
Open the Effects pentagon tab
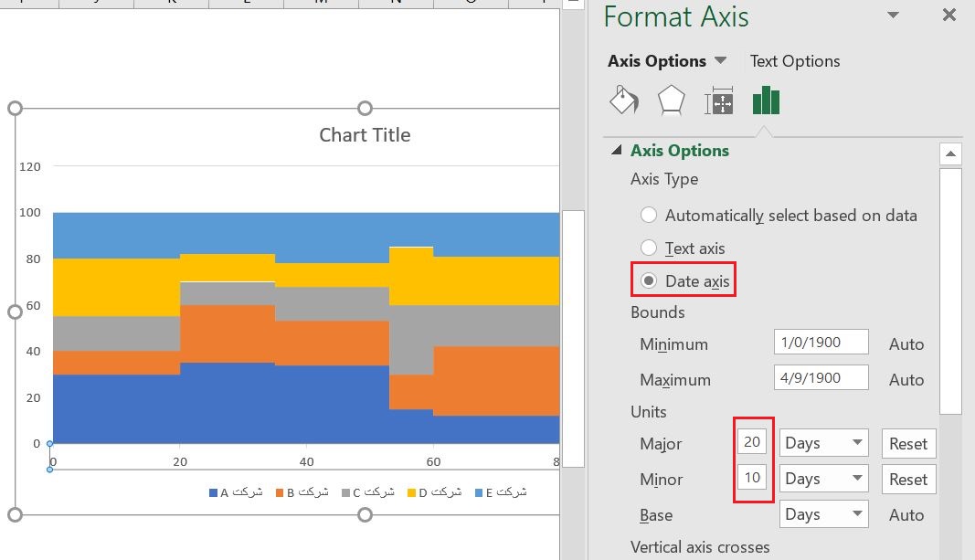[x=671, y=100]
